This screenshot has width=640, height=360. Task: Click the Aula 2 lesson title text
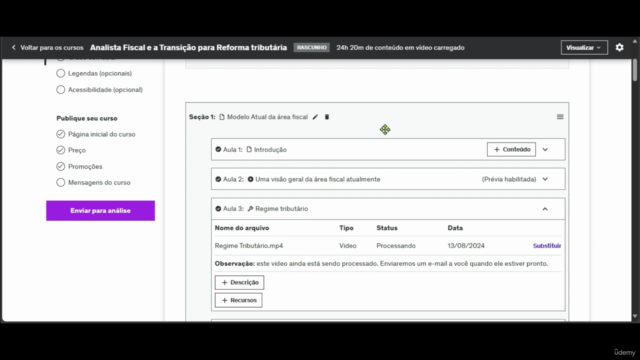coord(318,179)
